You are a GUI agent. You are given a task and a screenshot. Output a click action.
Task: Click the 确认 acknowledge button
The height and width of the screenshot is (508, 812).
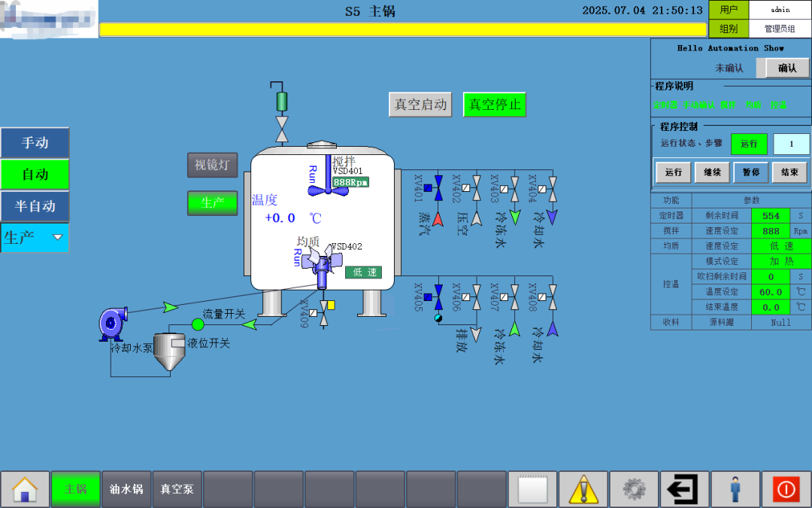(787, 68)
